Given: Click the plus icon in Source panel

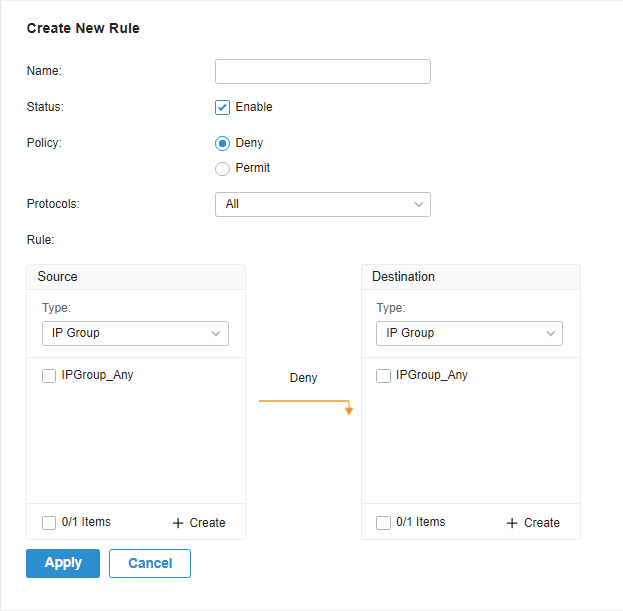Looking at the screenshot, I should tap(178, 523).
